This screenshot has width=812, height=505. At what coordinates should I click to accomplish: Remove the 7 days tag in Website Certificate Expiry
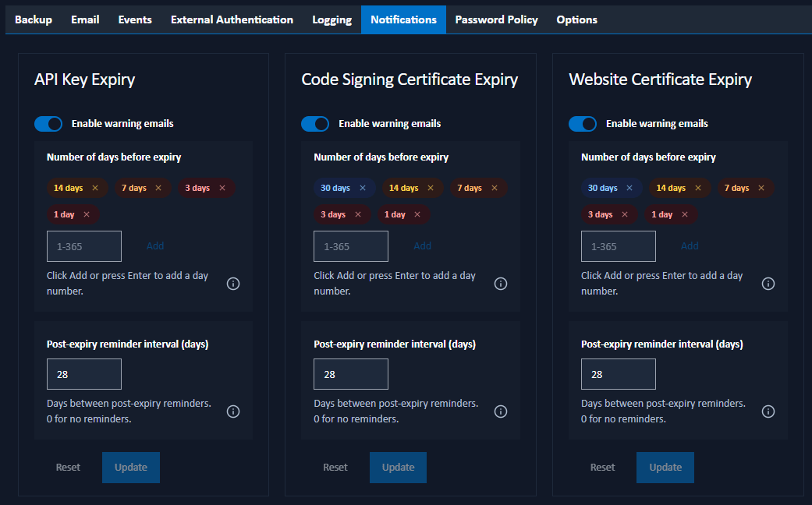coord(761,188)
